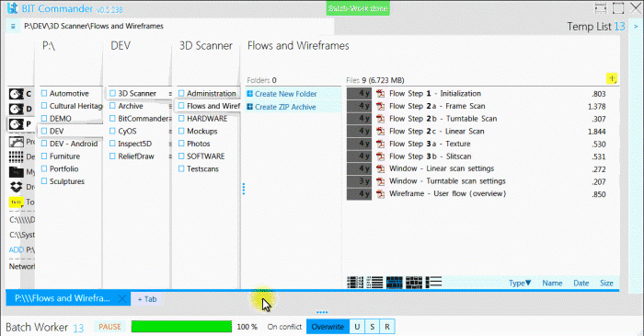Click the plus icon for Create ZIP Archive
644x336 pixels.
(249, 107)
